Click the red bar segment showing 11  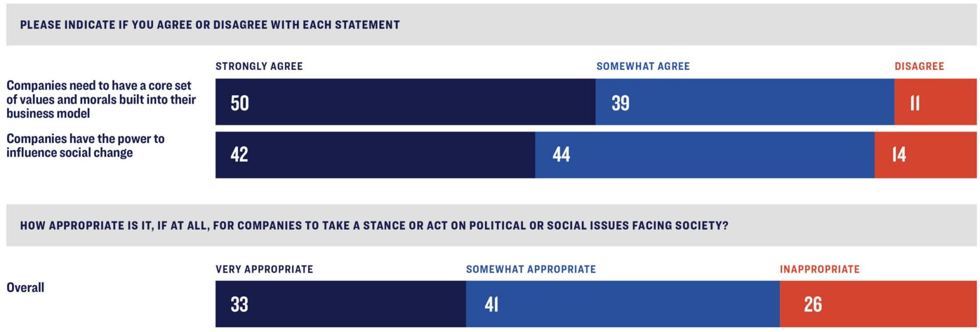(x=935, y=102)
